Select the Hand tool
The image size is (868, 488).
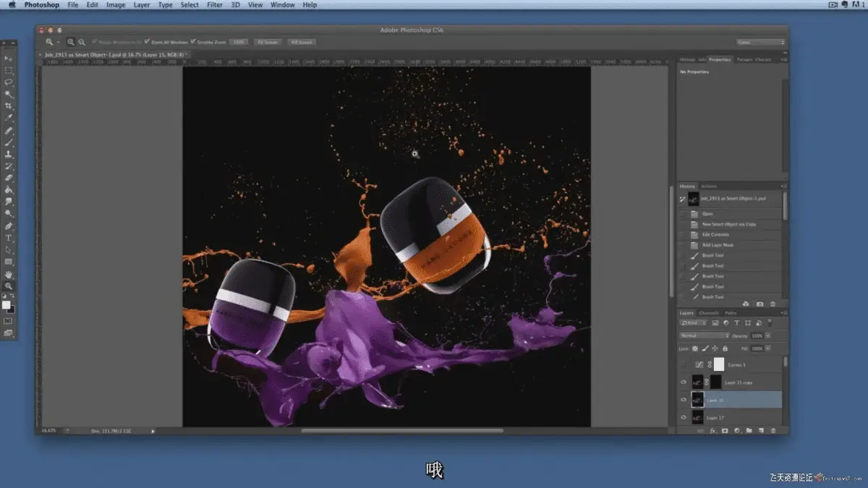tap(9, 275)
